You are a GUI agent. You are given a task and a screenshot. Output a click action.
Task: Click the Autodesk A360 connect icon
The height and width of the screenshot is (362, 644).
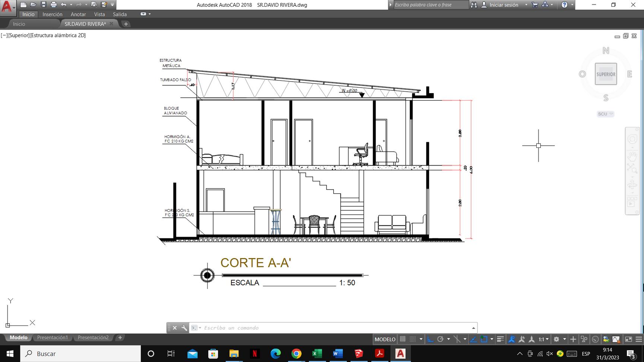[x=545, y=4]
